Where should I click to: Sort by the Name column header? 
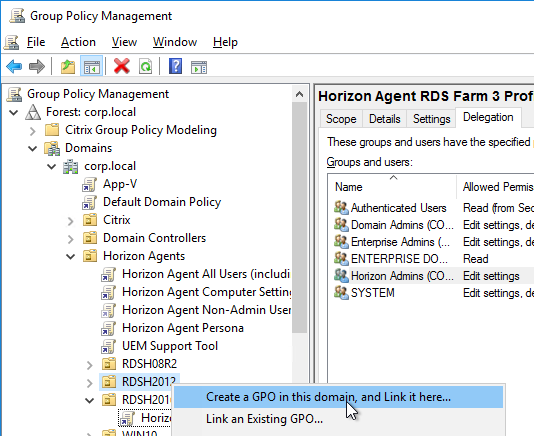coord(392,187)
